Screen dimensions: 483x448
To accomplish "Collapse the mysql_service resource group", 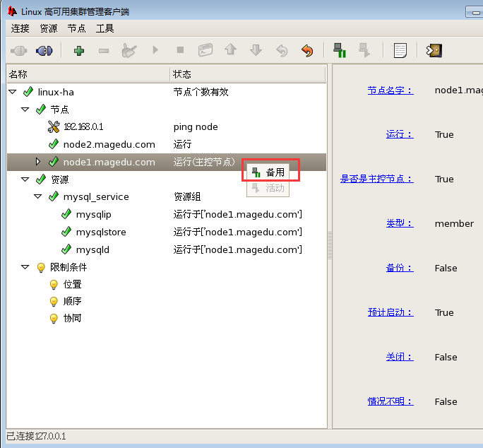I will 38,197.
